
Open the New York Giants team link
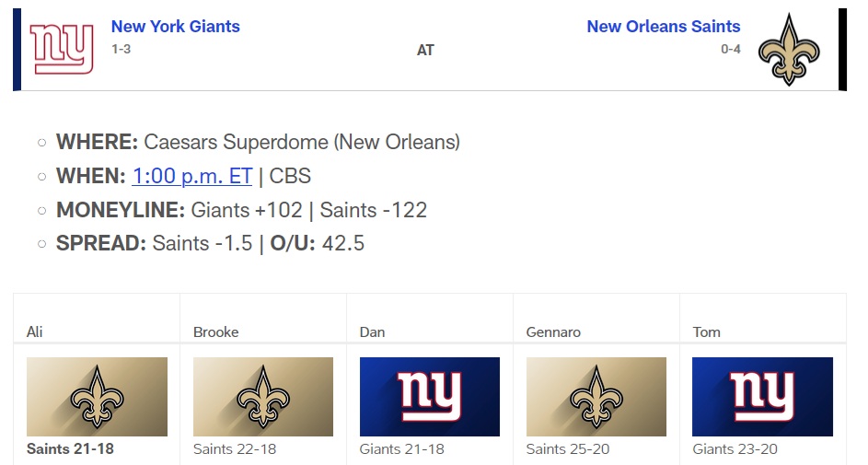[x=175, y=27]
